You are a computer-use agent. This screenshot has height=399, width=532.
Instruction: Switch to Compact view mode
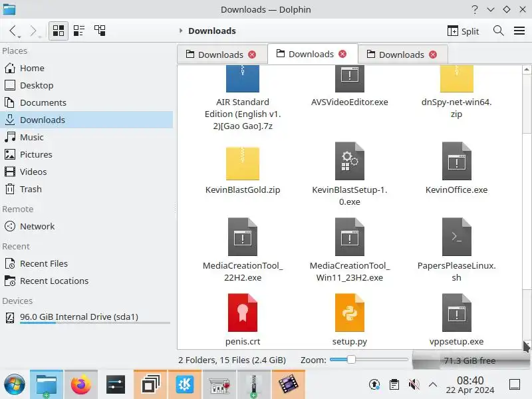pyautogui.click(x=79, y=31)
